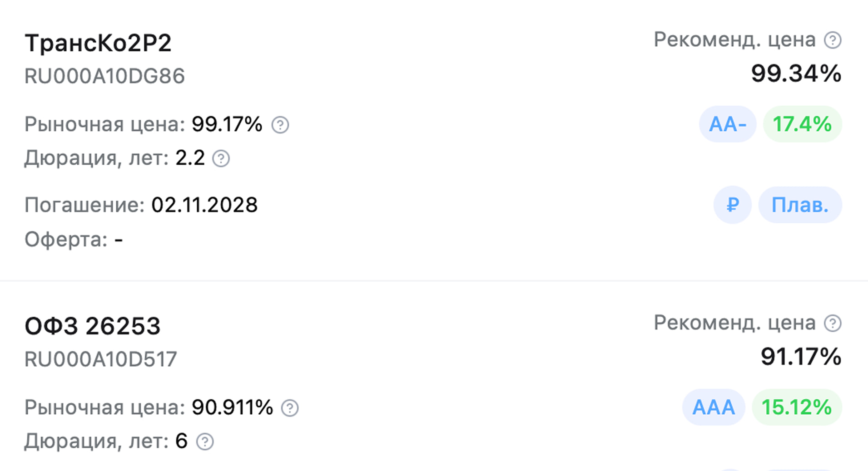Image resolution: width=868 pixels, height=471 pixels.
Task: Click help icon beside Дюрация 6
Action: point(205,442)
